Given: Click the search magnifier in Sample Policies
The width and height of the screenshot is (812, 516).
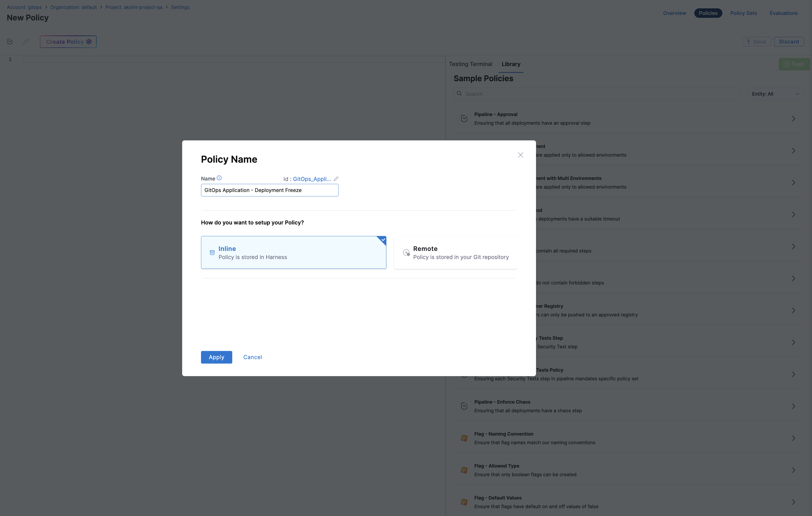Looking at the screenshot, I should pyautogui.click(x=459, y=94).
